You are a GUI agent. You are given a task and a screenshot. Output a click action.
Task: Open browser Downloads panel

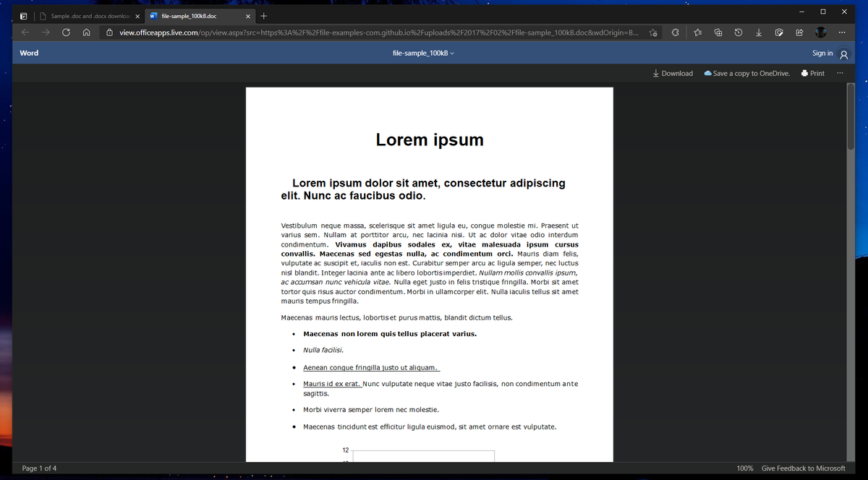758,33
